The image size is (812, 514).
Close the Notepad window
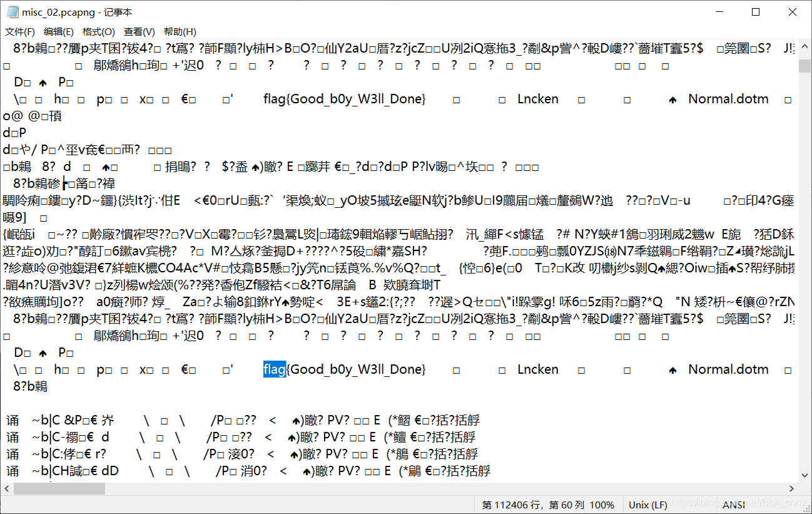[x=792, y=12]
